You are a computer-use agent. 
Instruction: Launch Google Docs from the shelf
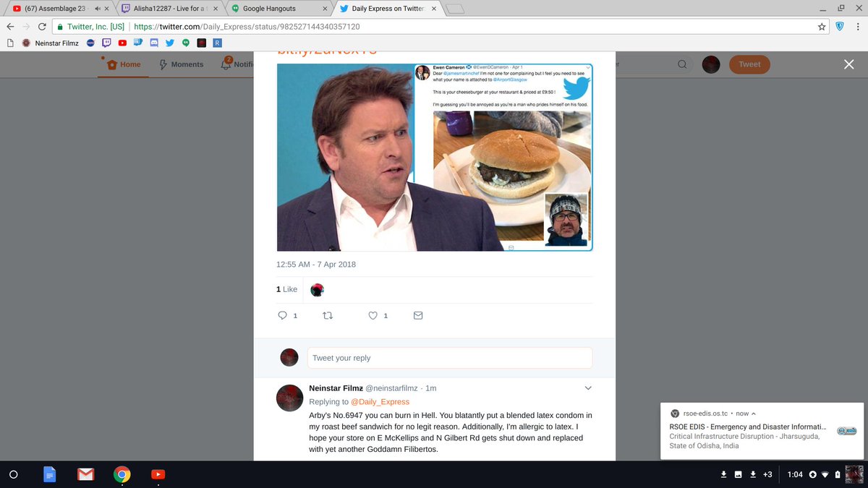tap(50, 475)
